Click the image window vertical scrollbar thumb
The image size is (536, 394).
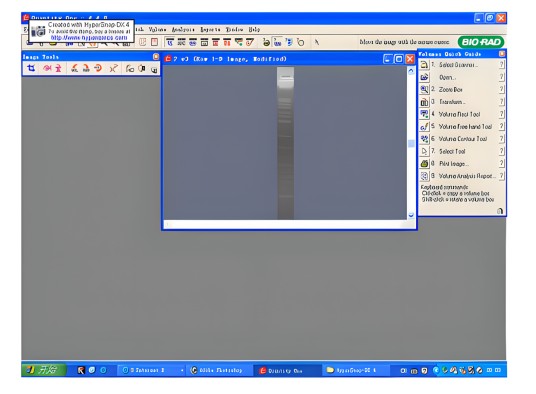click(411, 144)
